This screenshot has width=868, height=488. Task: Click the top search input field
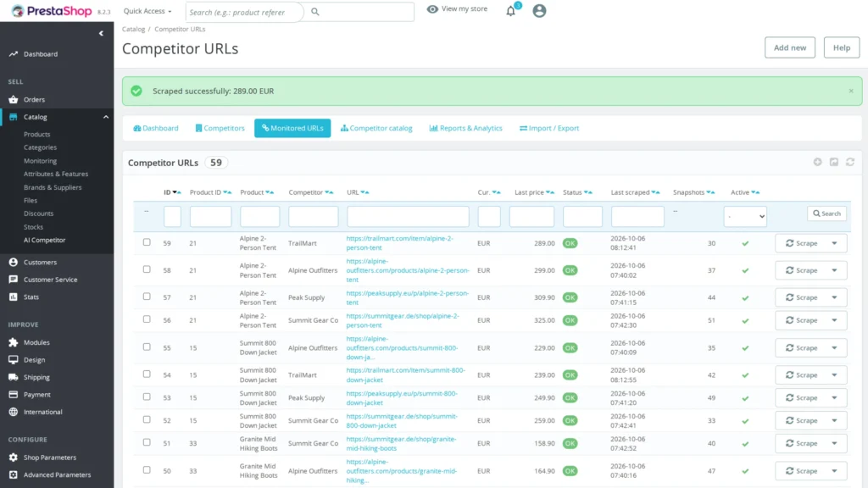click(x=244, y=12)
